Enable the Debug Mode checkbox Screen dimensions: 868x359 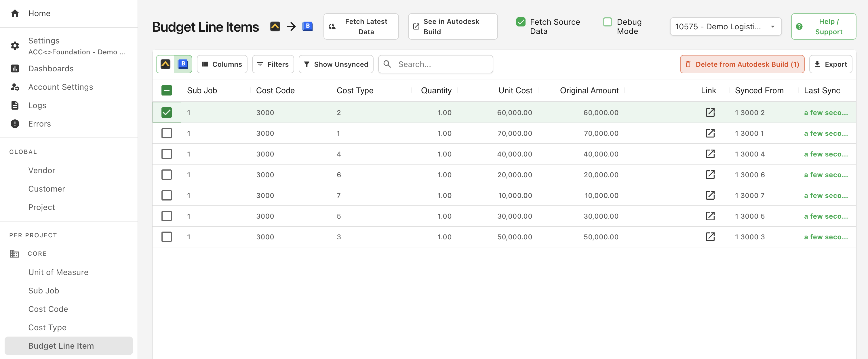point(607,22)
